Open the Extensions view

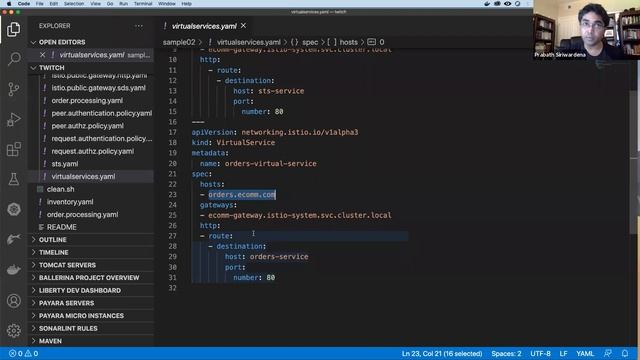coord(13,149)
